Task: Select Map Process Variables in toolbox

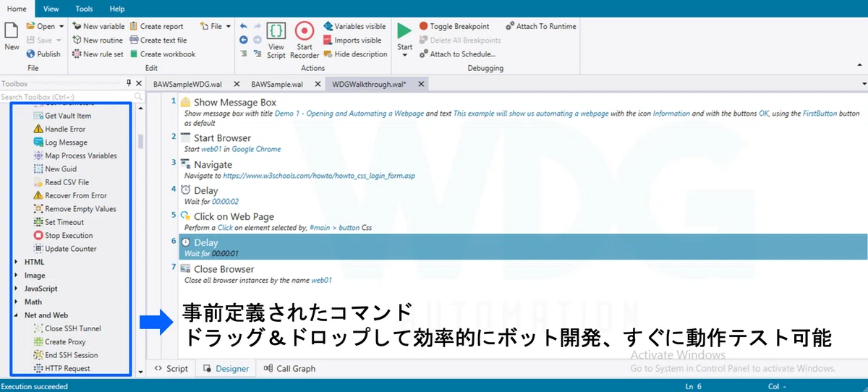Action: tap(75, 155)
